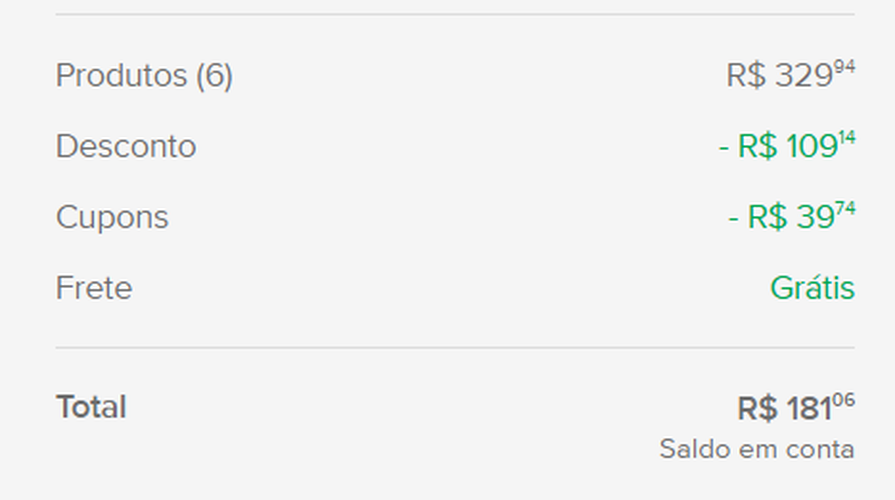895x500 pixels.
Task: Click the superscript 94 cents on products
Action: pos(844,67)
